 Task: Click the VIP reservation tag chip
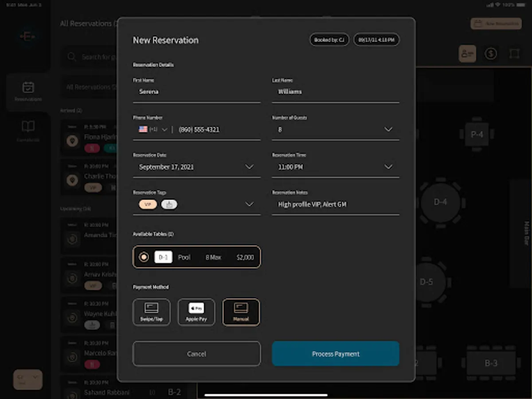click(148, 204)
